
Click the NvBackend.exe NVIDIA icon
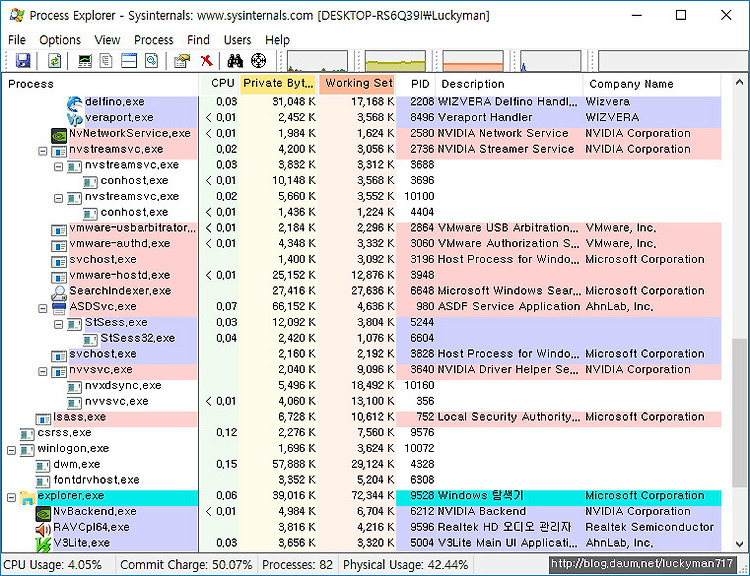[x=43, y=513]
